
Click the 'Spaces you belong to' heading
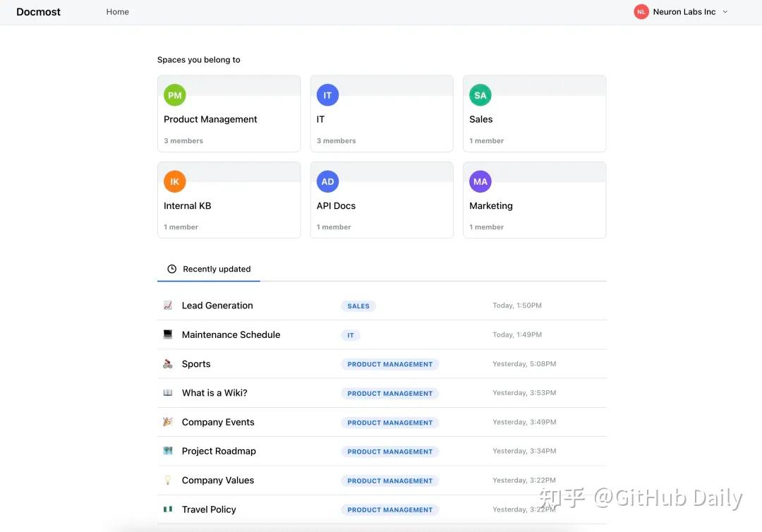[x=198, y=60]
